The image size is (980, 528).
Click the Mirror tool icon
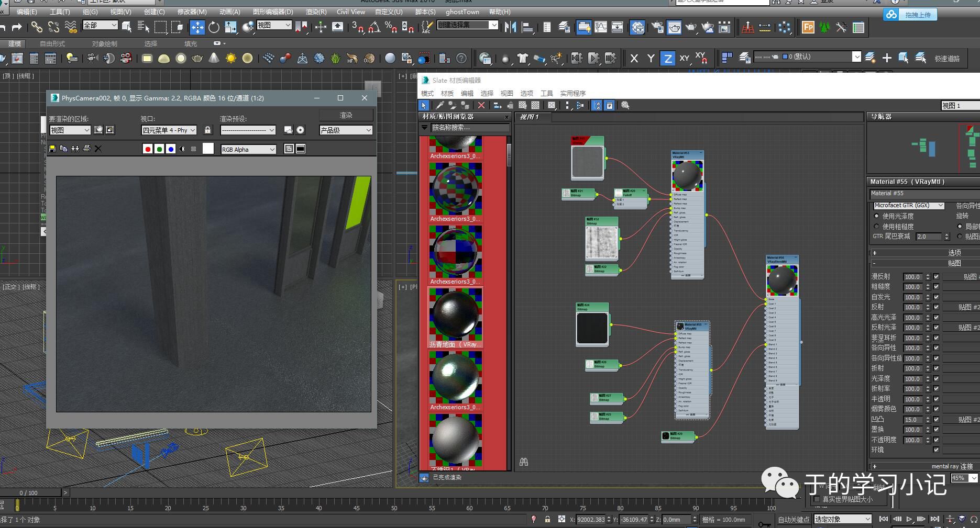coord(511,27)
